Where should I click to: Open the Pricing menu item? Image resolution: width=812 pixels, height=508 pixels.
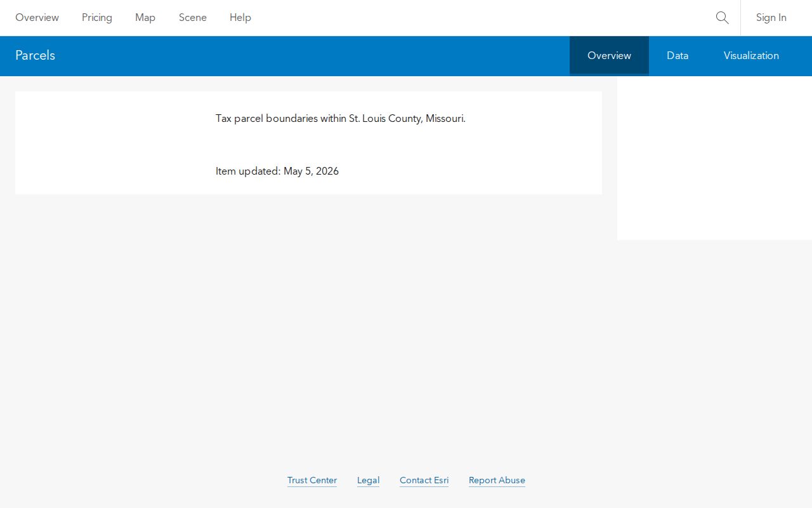tap(97, 18)
